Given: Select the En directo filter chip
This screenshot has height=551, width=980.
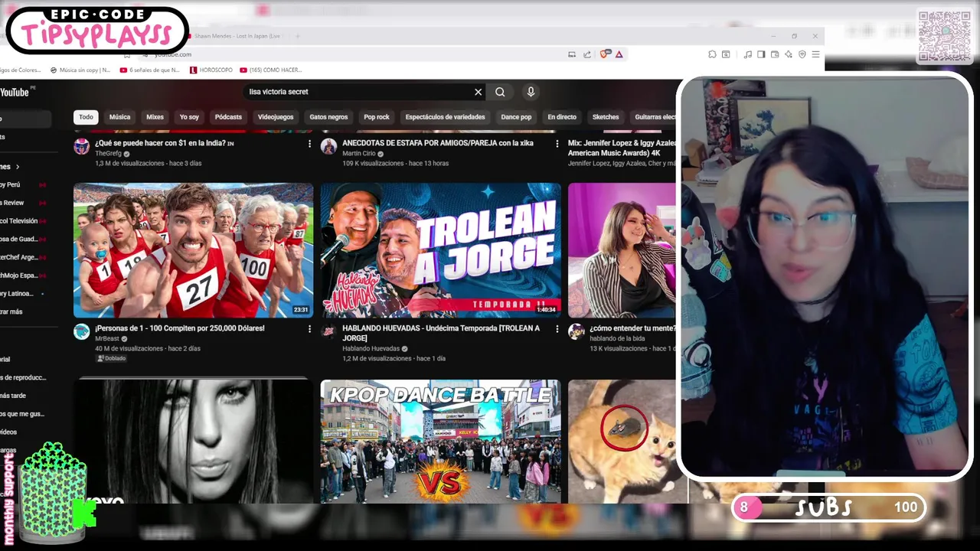Looking at the screenshot, I should click(562, 117).
